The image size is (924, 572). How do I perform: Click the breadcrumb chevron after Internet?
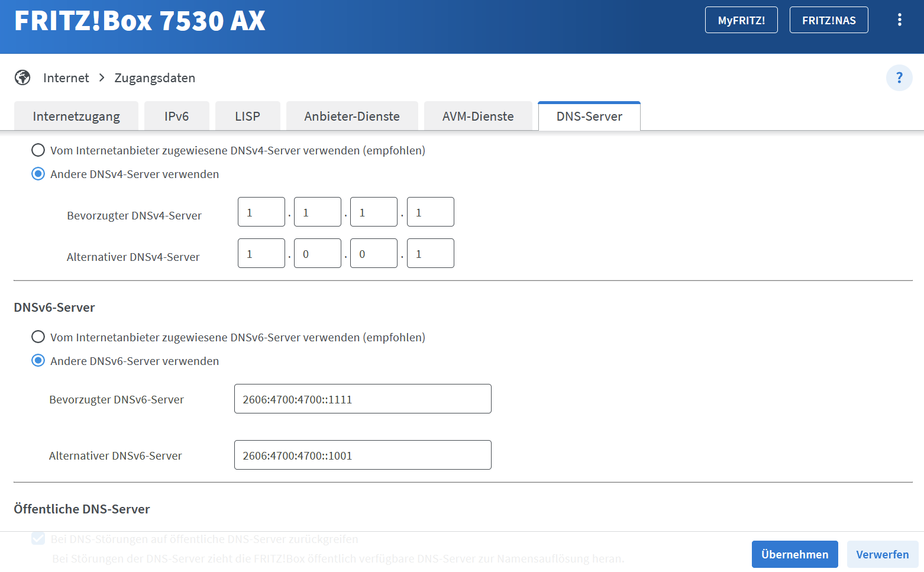pos(102,77)
